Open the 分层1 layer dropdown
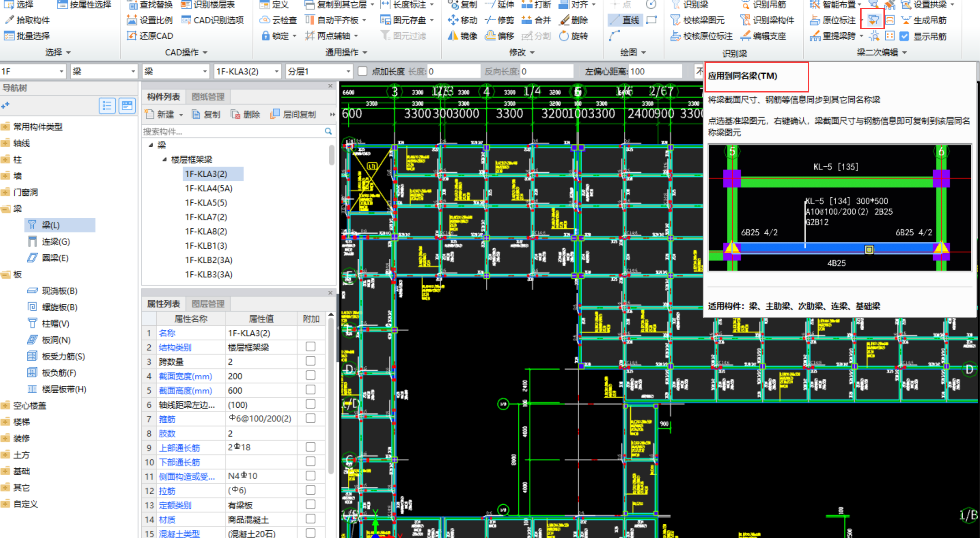This screenshot has width=980, height=538. point(348,72)
